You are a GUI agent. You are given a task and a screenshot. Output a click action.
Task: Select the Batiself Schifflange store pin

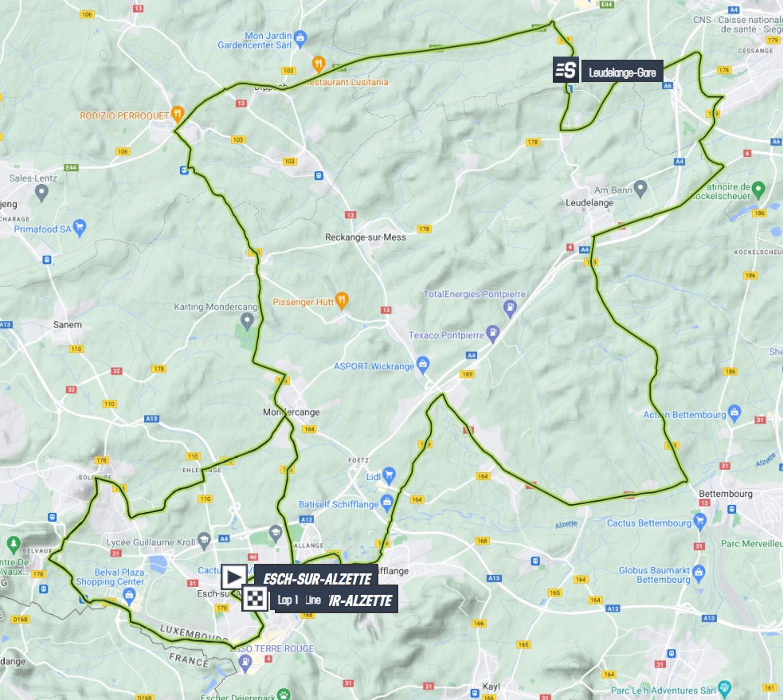[x=387, y=503]
